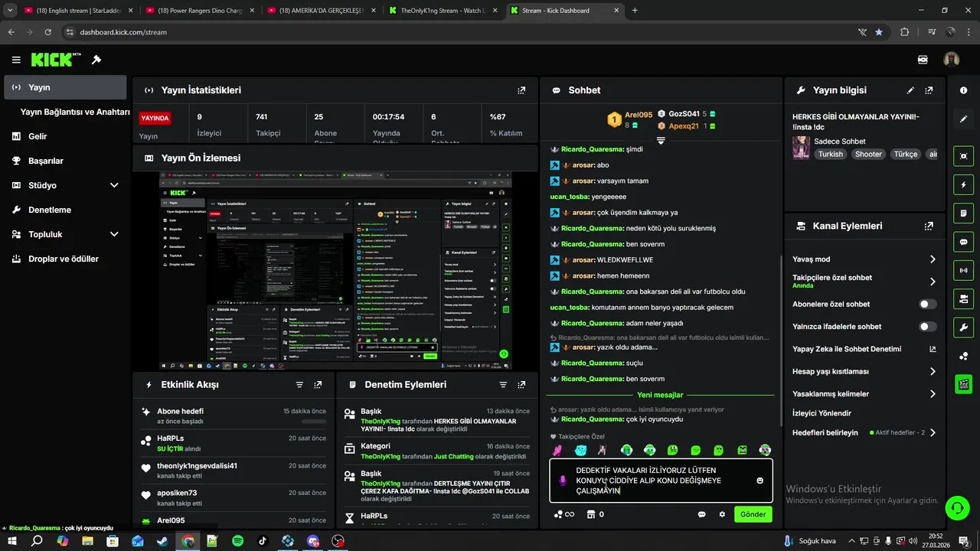Click the stream preview thumbnail

[335, 271]
